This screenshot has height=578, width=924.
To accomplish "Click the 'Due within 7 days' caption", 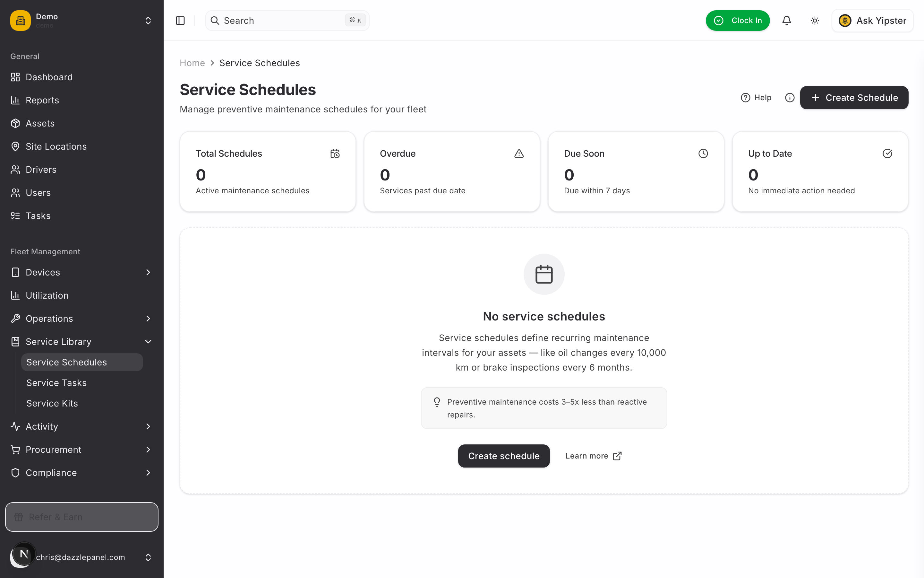I will (597, 191).
